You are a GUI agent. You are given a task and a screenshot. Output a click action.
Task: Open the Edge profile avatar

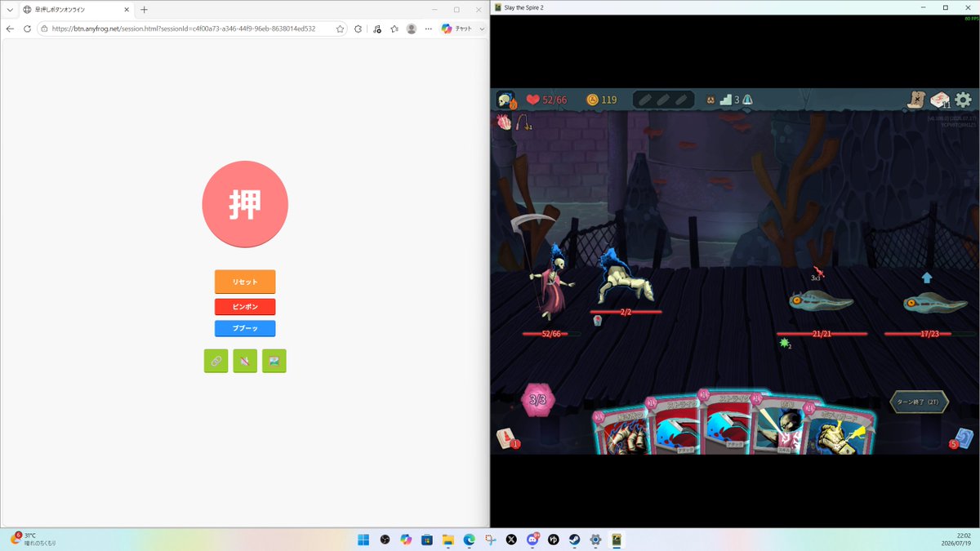pos(411,29)
